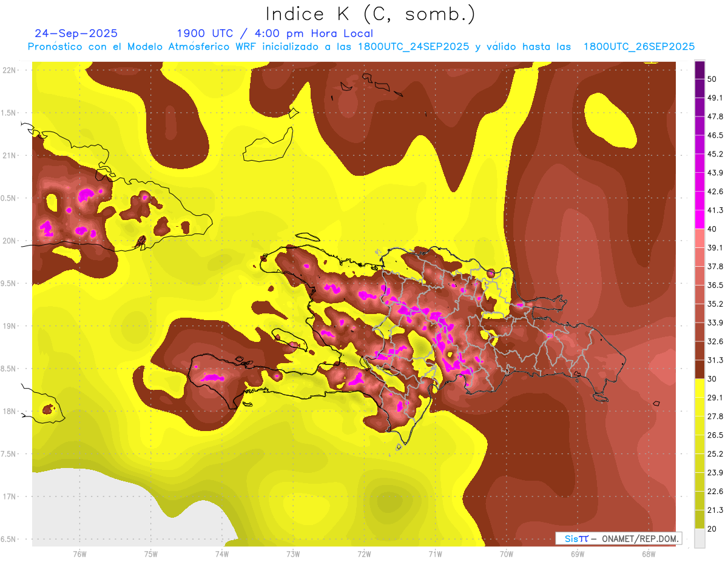This screenshot has width=728, height=562.
Task: Click the gray legend swatch below 20
Action: click(x=699, y=538)
